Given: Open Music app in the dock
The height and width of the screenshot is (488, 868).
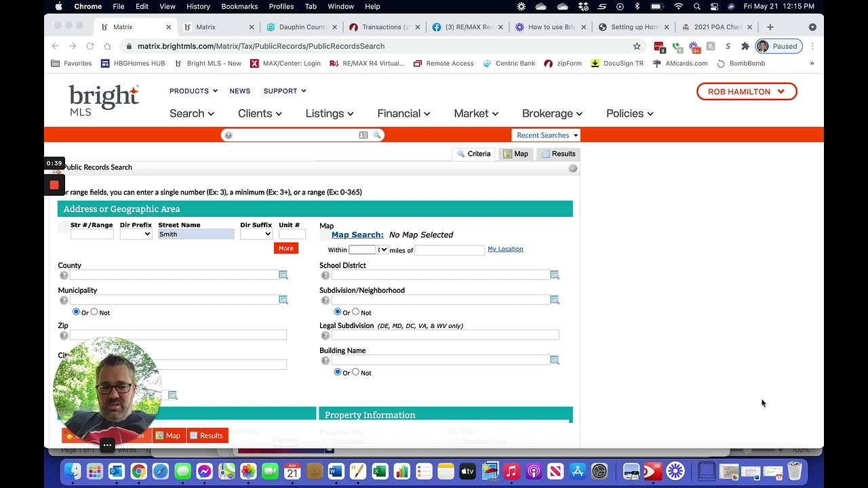Looking at the screenshot, I should click(x=511, y=471).
